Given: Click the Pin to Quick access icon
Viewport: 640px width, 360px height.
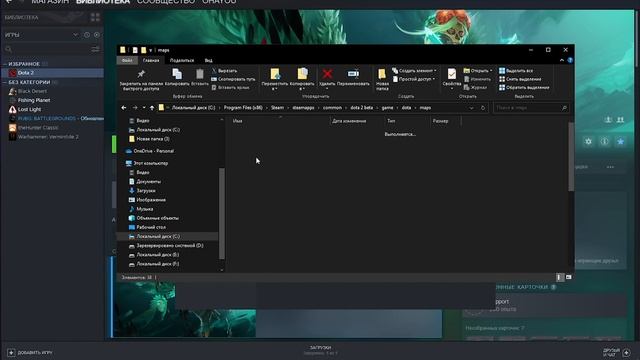Looking at the screenshot, I should [141, 74].
